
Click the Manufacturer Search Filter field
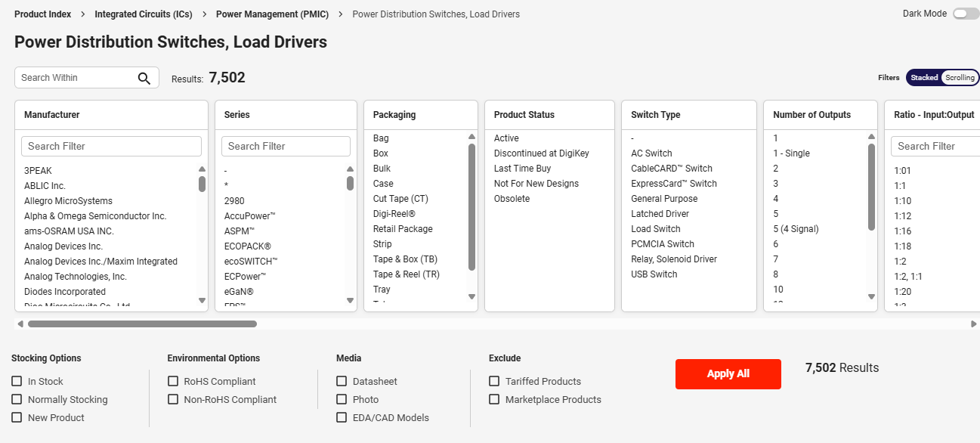coord(111,146)
